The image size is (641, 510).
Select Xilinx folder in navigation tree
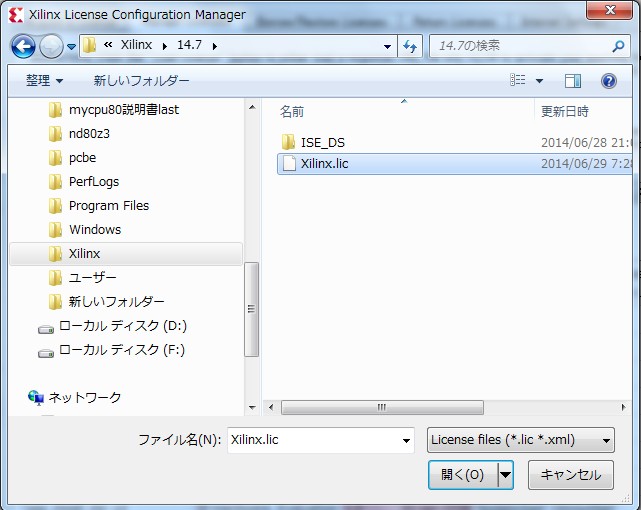(126, 254)
